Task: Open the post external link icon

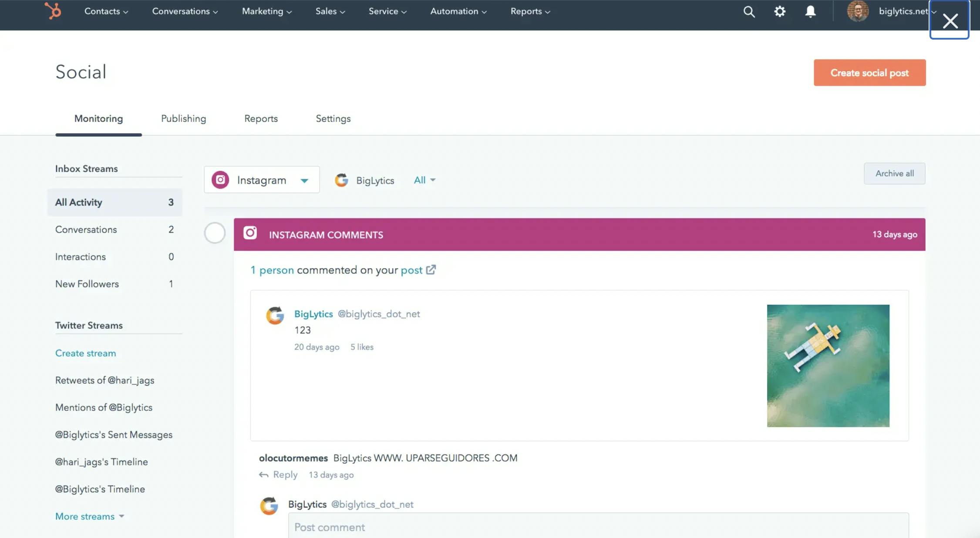Action: point(431,270)
